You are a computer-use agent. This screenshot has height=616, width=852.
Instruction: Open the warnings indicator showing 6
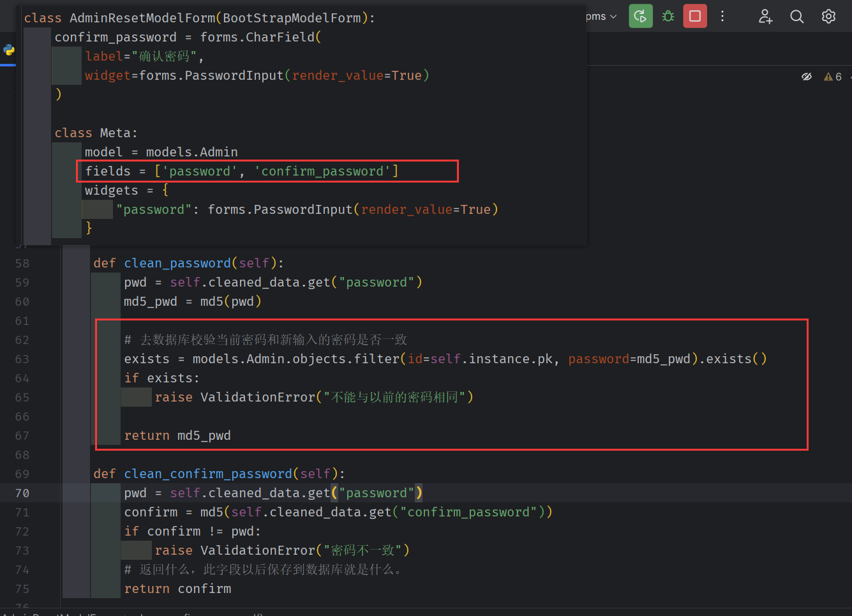[x=833, y=77]
